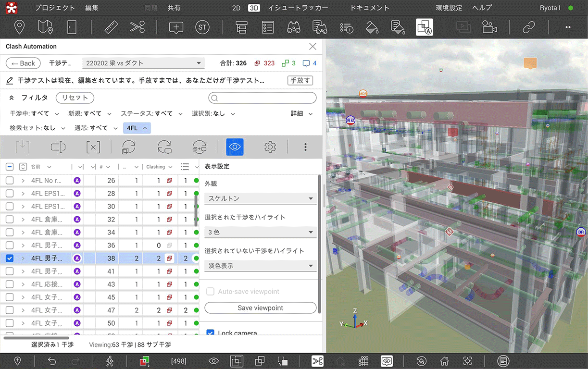This screenshot has height=369, width=588.
Task: Open the イシュートラッカー menu
Action: [298, 8]
